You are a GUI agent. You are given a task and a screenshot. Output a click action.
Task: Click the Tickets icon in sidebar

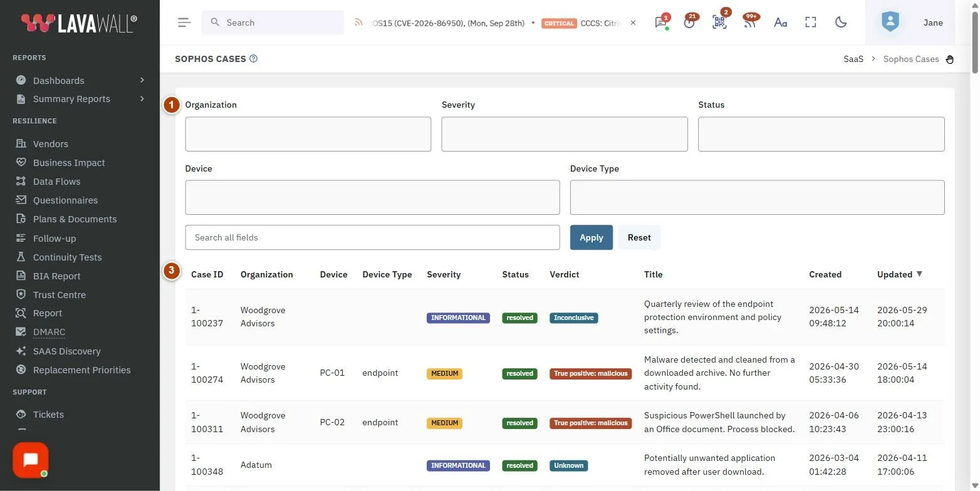21,414
